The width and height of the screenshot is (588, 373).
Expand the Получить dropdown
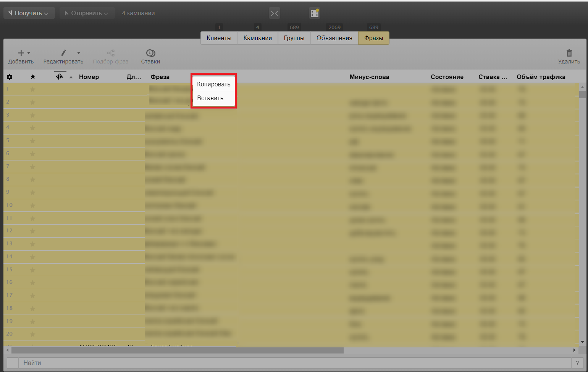click(29, 13)
